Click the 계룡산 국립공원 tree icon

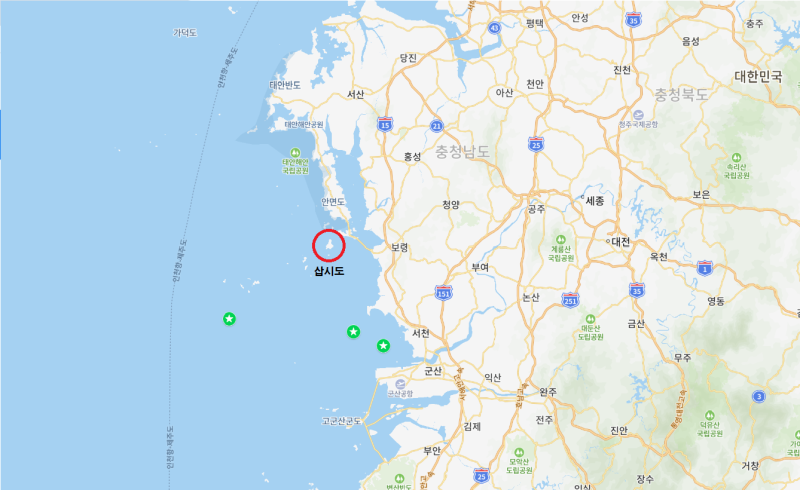[561, 239]
